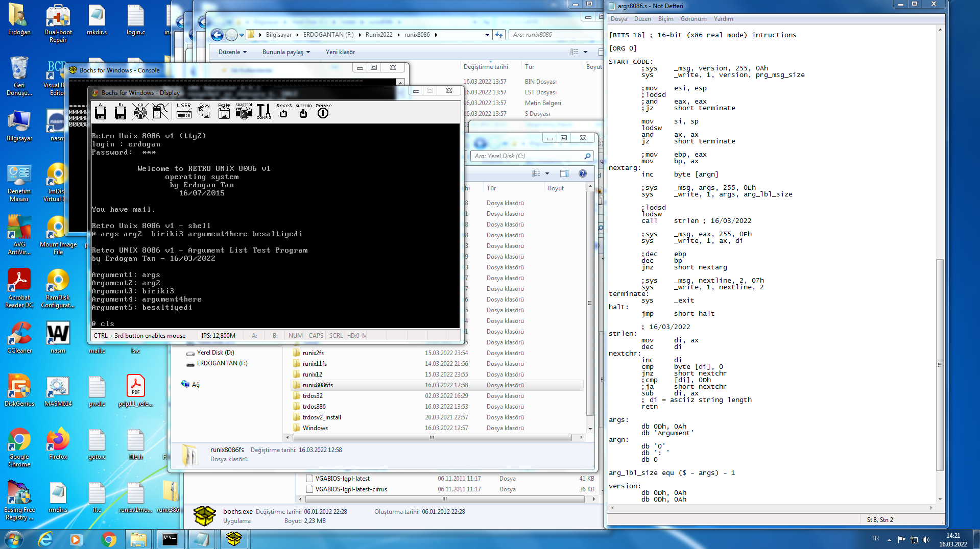
Task: Expand the Bununla paylaş dropdown
Action: (x=286, y=52)
